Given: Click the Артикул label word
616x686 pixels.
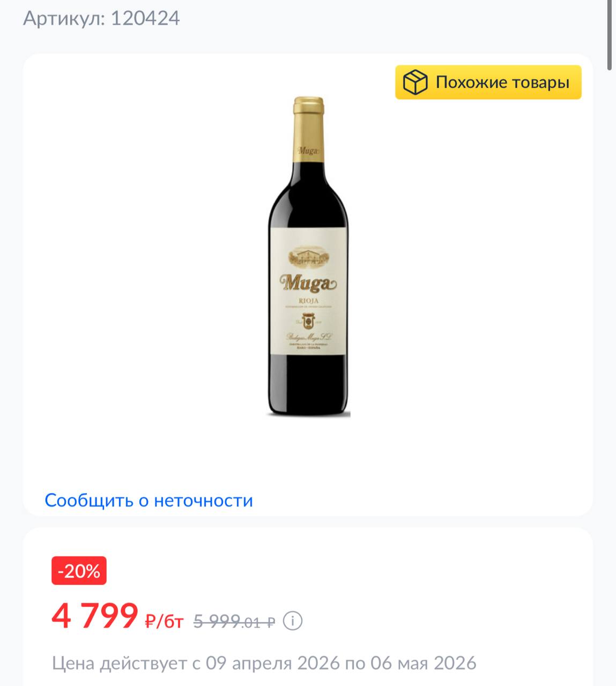Looking at the screenshot, I should point(64,19).
